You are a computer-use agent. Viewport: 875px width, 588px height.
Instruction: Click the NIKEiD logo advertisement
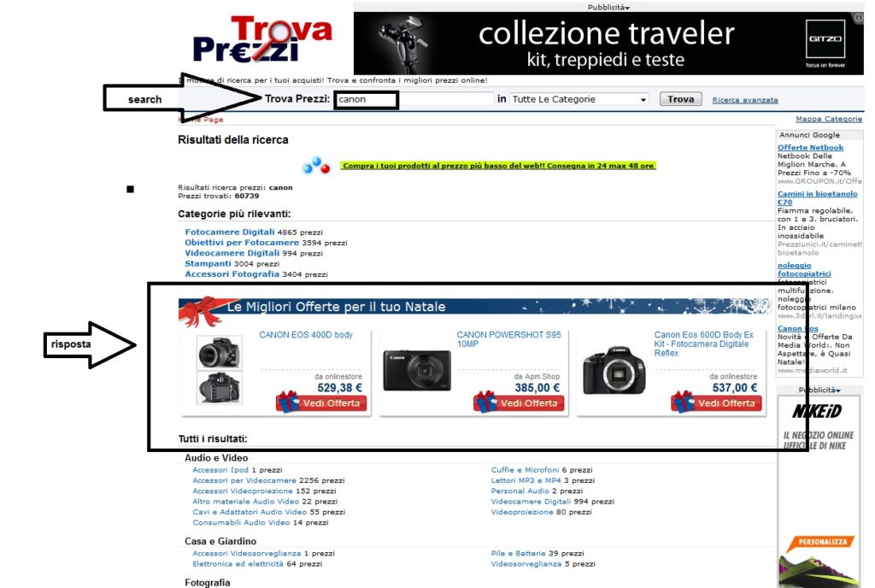[817, 412]
